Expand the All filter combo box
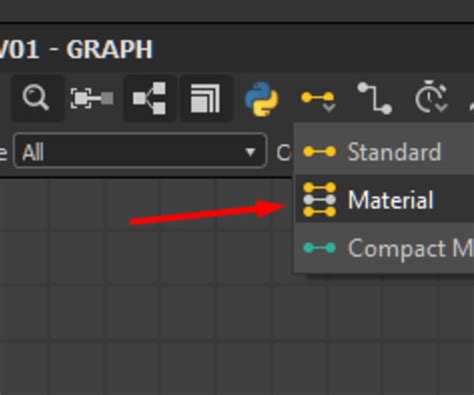Viewport: 474px width, 395px height. [x=140, y=151]
